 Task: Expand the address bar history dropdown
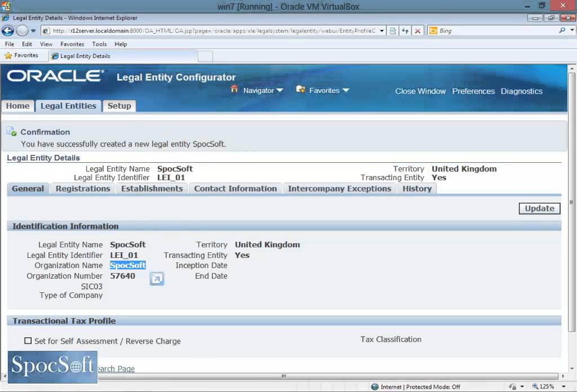[x=382, y=31]
